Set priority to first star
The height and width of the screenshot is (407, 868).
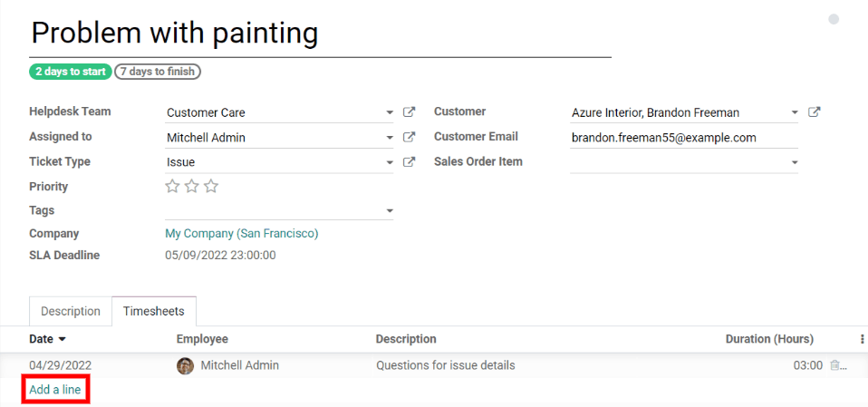pos(172,187)
